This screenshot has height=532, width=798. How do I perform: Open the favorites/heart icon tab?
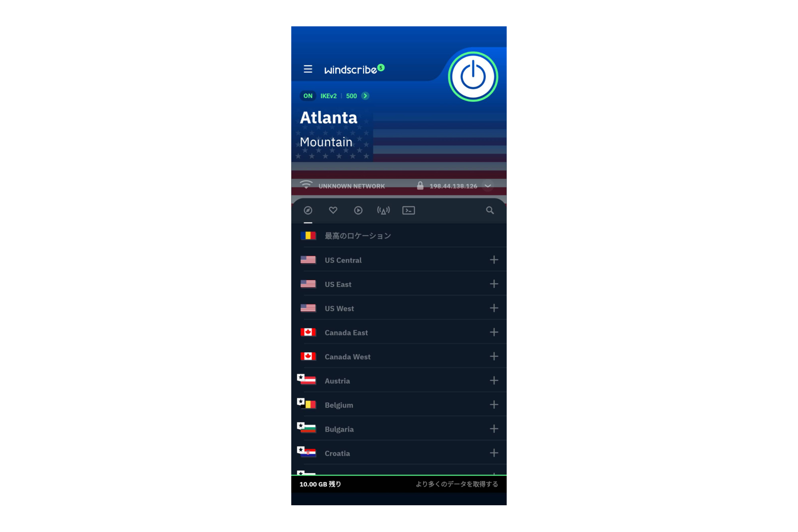(x=333, y=211)
